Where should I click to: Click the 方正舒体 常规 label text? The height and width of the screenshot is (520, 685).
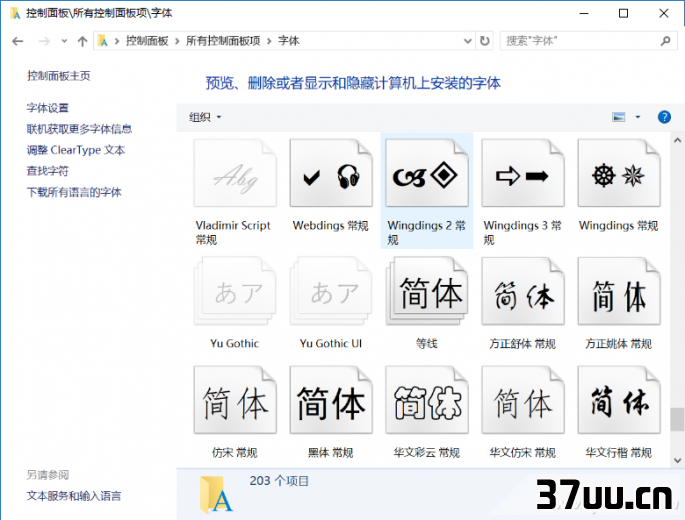coord(523,344)
